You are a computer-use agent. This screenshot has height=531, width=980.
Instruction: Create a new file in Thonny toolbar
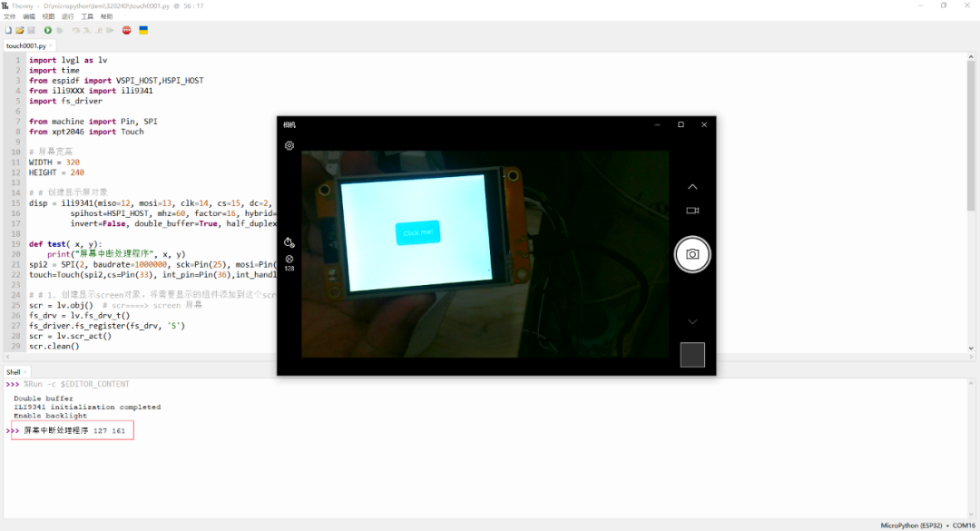8,30
